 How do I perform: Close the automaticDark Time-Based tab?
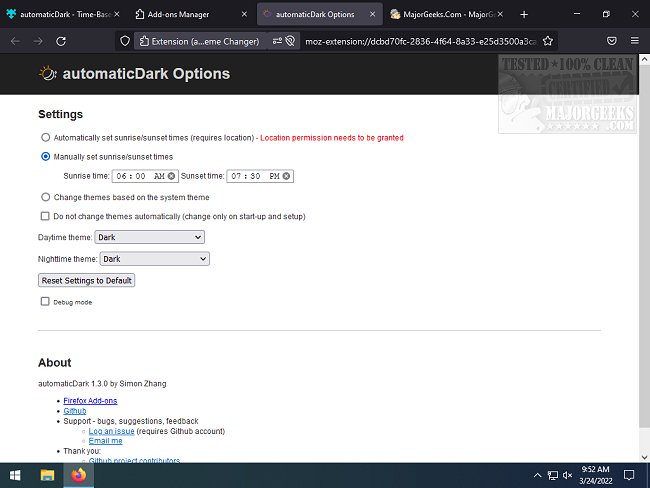pyautogui.click(x=117, y=14)
